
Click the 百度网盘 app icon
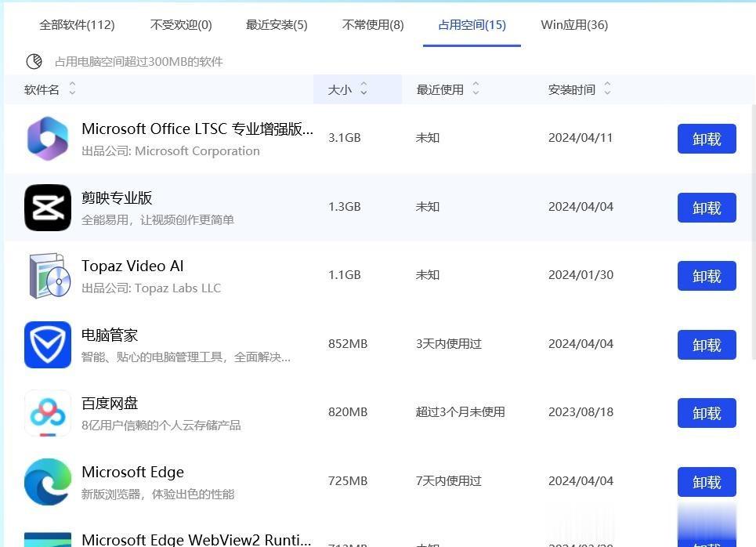[x=48, y=413]
